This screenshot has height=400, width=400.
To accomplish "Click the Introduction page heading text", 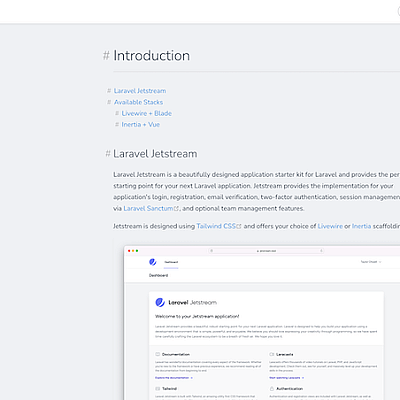I will pos(152,55).
